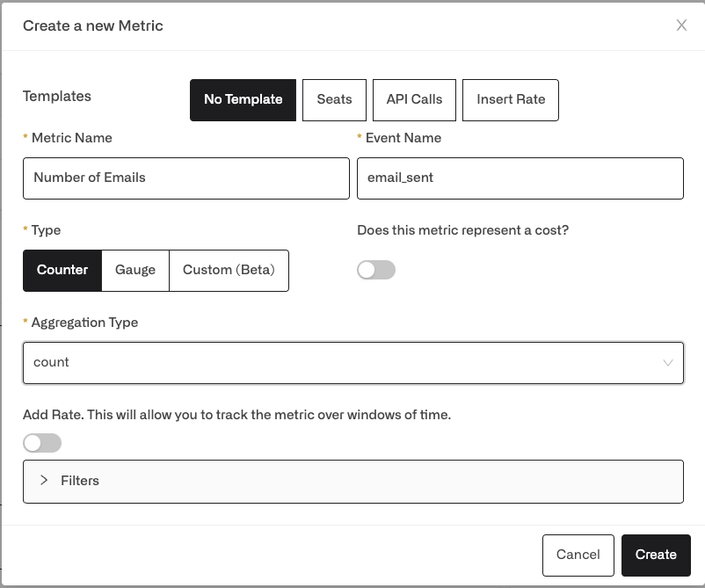This screenshot has height=588, width=705.
Task: Focus the Event Name input field
Action: 520,178
